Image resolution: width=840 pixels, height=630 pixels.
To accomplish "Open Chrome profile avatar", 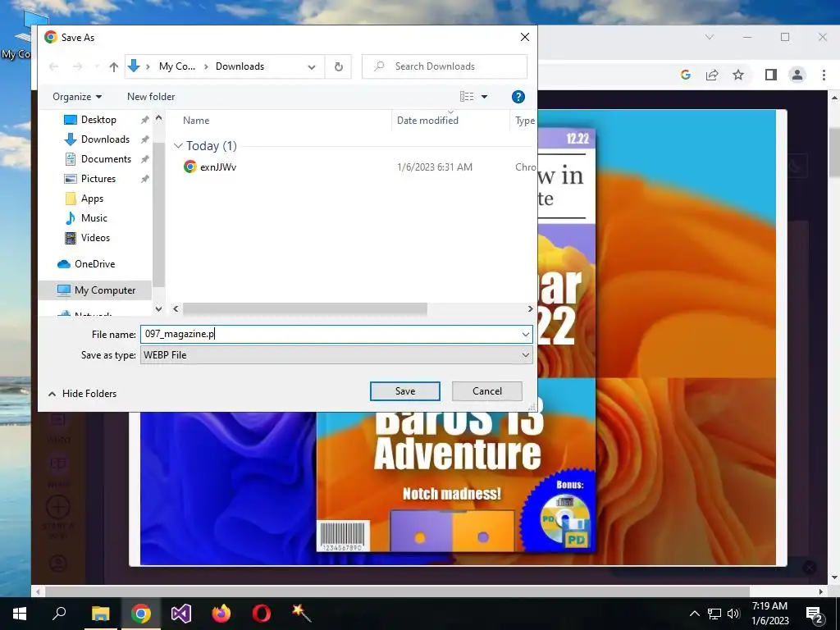I will [x=797, y=75].
